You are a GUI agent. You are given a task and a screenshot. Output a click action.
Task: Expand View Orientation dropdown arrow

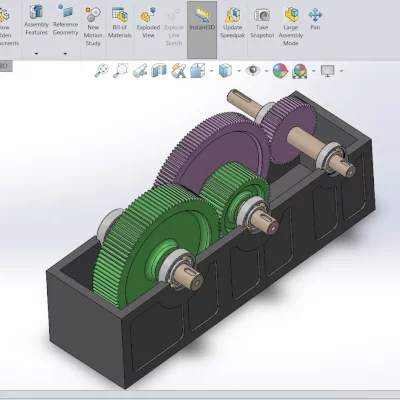tap(211, 71)
